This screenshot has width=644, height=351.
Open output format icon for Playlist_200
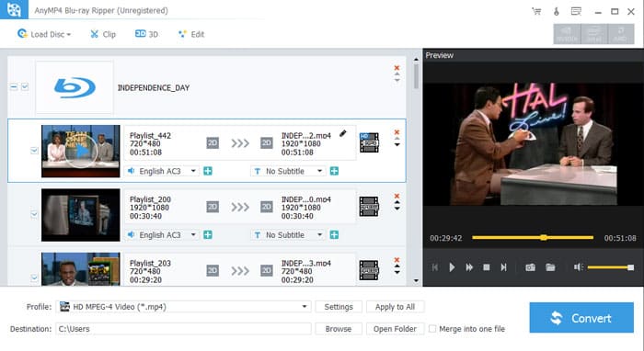(x=369, y=206)
